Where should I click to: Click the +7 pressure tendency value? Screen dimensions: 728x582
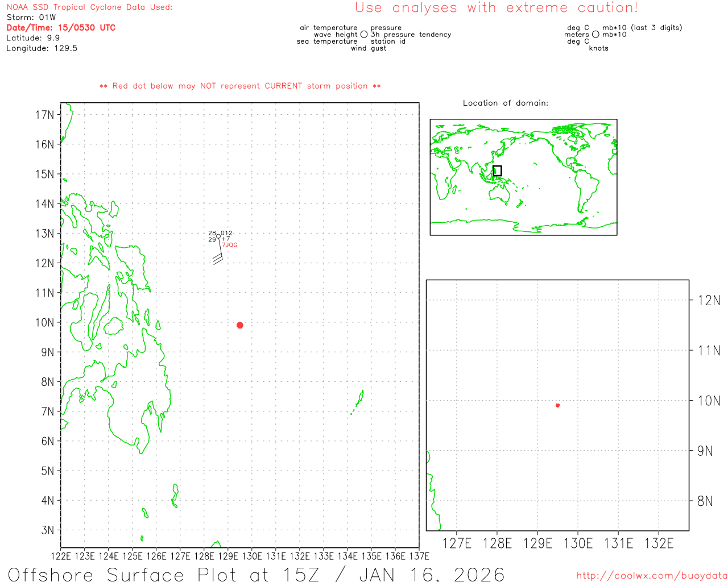[x=226, y=239]
